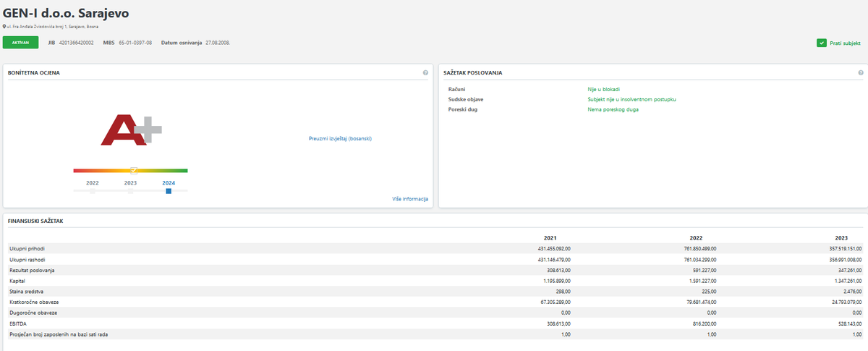Click EBITDA value 528.143,00
Screen dimensions: 868x351
(x=850, y=323)
